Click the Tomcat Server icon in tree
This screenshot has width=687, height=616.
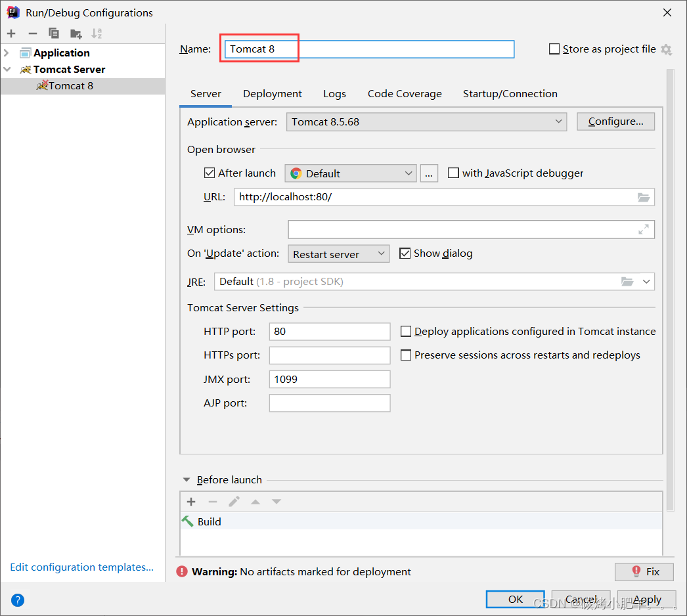point(26,69)
